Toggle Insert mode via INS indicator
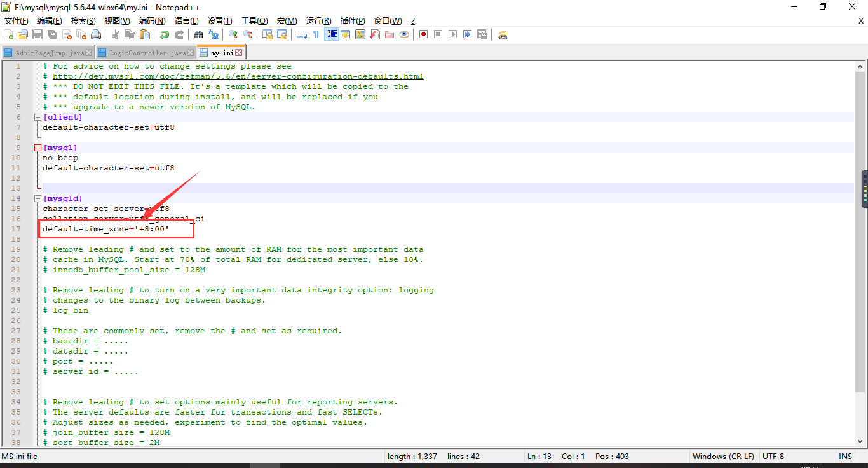Image resolution: width=868 pixels, height=468 pixels. pyautogui.click(x=845, y=456)
